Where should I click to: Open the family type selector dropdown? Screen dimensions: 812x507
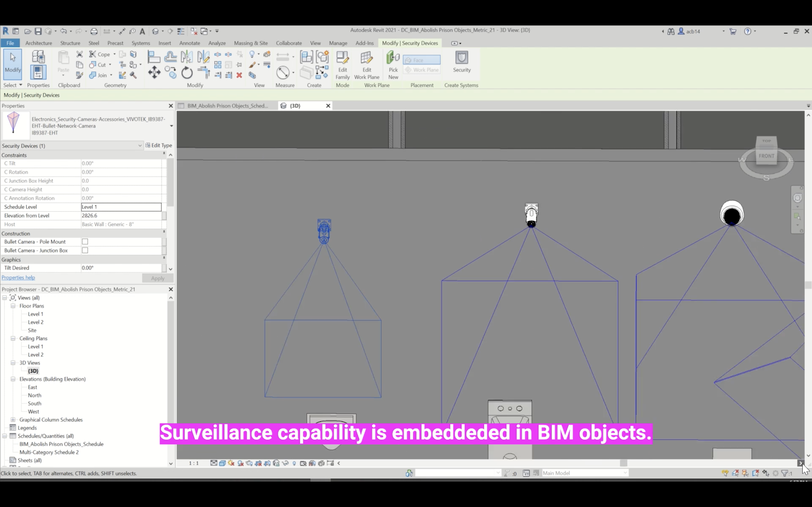(x=171, y=126)
